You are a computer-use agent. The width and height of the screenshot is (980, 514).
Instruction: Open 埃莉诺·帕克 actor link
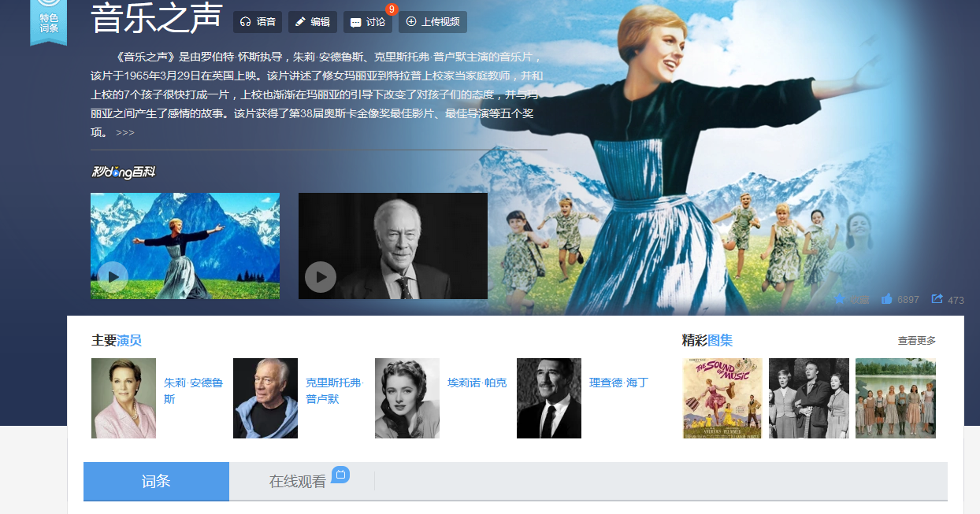(477, 383)
